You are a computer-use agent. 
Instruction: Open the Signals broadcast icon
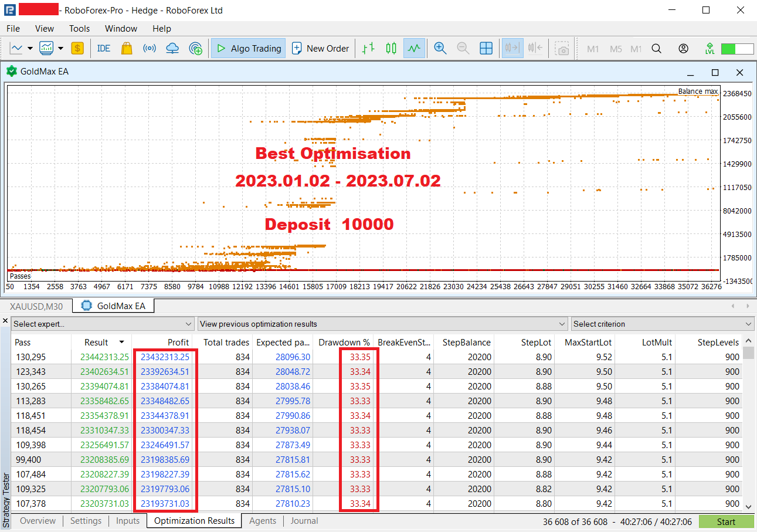tap(150, 48)
